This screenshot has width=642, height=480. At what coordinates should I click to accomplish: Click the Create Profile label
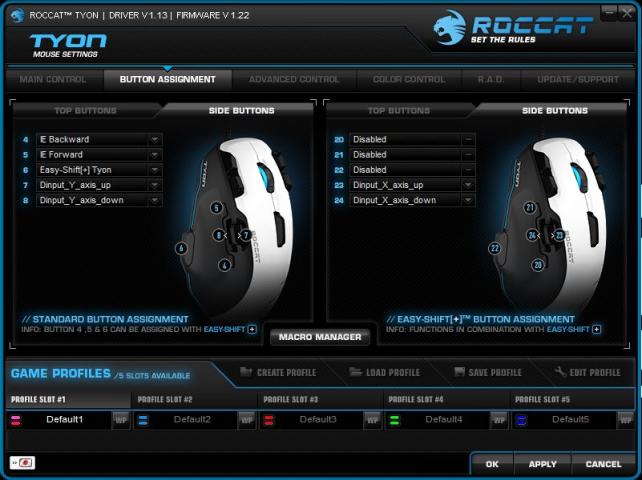287,373
